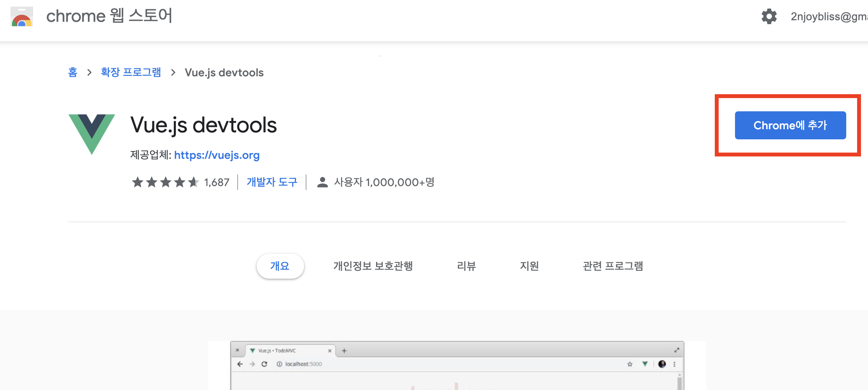
Task: Open '확장 프로그램' breadcrumb link
Action: click(x=131, y=72)
